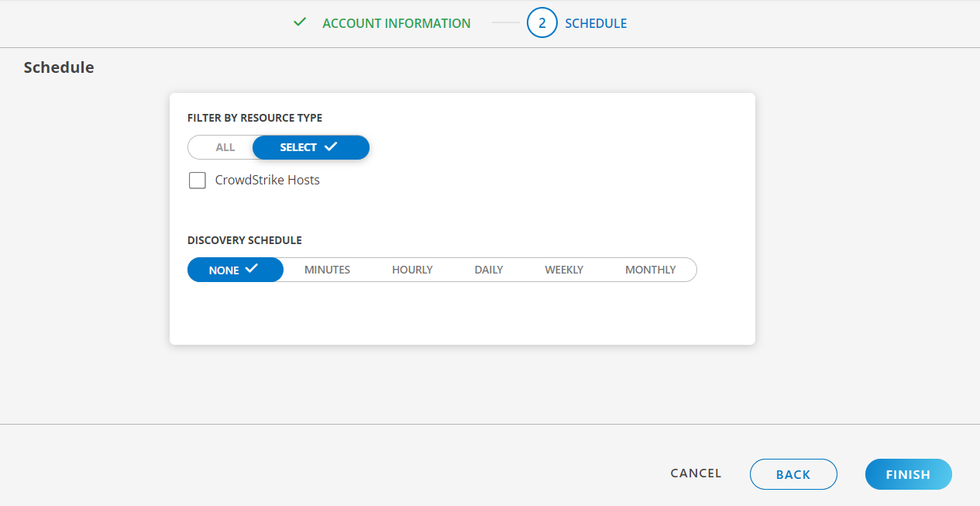
Task: Set discovery schedule to HOURLY
Action: click(412, 270)
